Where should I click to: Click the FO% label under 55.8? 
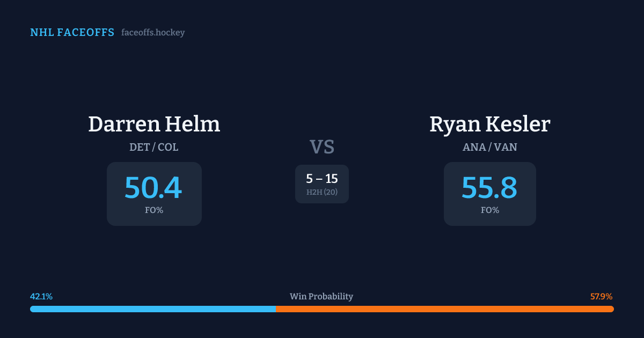point(489,210)
